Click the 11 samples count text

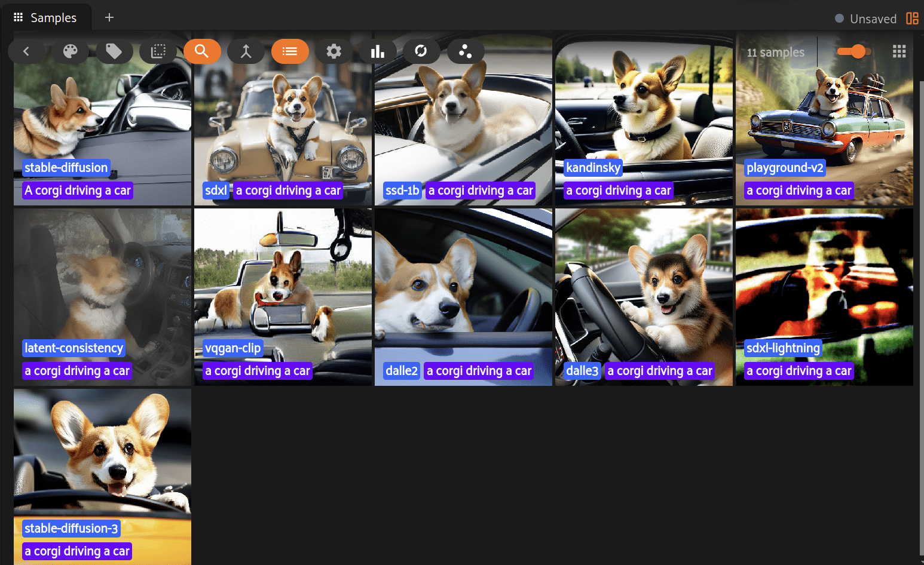pos(776,53)
